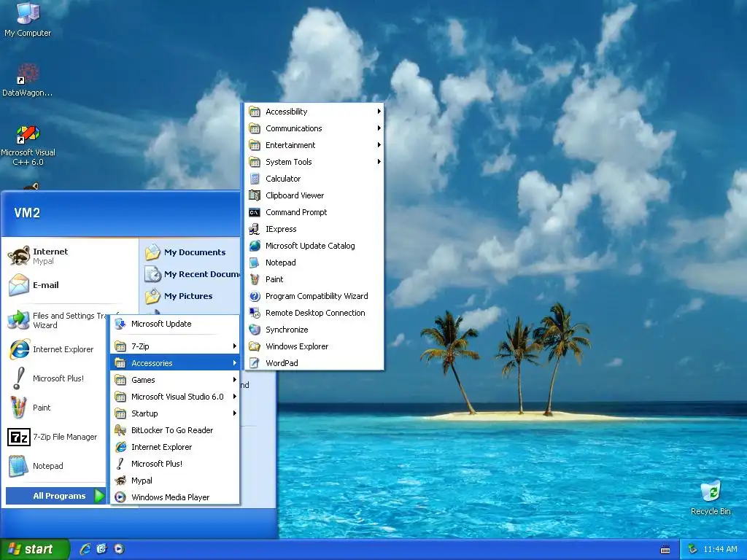Open My Pictures from Start menu
Screen dimensions: 747x560
point(190,296)
